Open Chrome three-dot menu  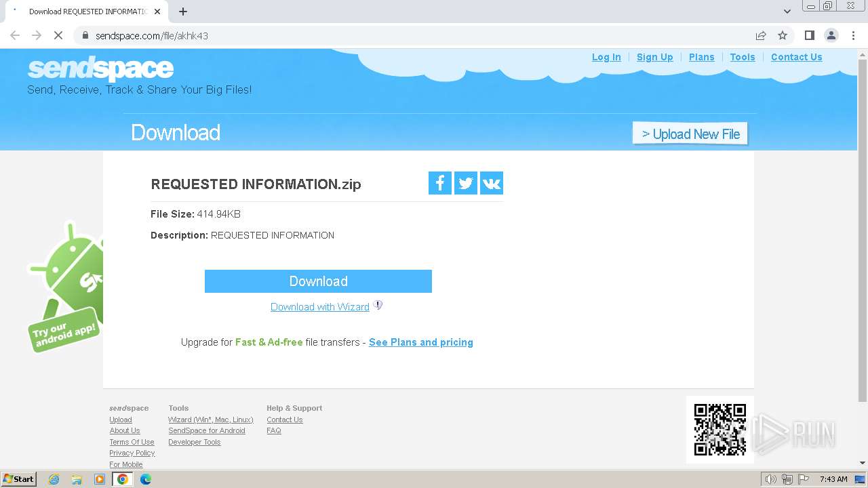853,35
